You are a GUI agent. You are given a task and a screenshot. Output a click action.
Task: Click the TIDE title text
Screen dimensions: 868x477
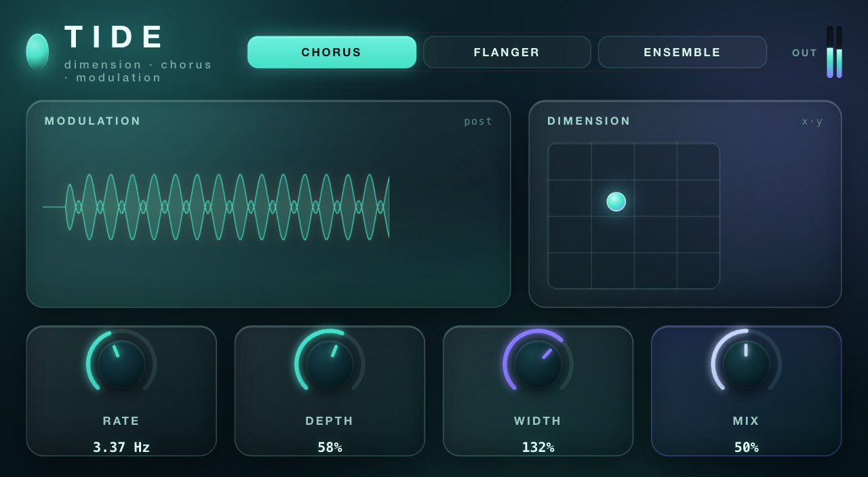[x=115, y=37]
